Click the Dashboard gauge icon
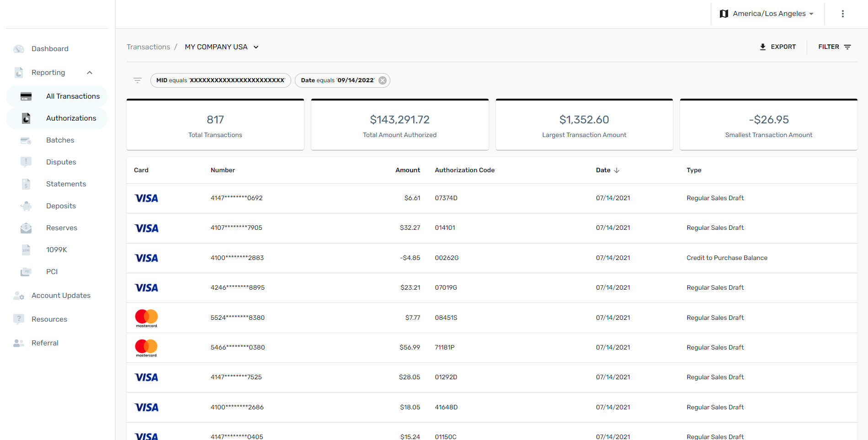The width and height of the screenshot is (868, 440). 19,49
